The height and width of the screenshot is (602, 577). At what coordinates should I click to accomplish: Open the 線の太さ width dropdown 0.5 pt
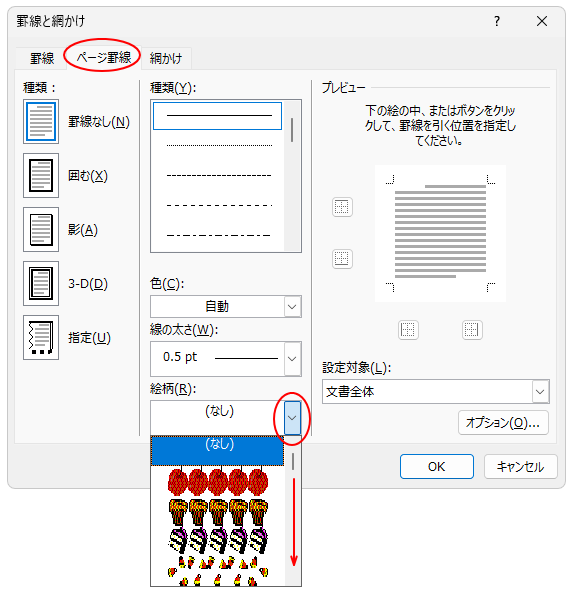226,359
